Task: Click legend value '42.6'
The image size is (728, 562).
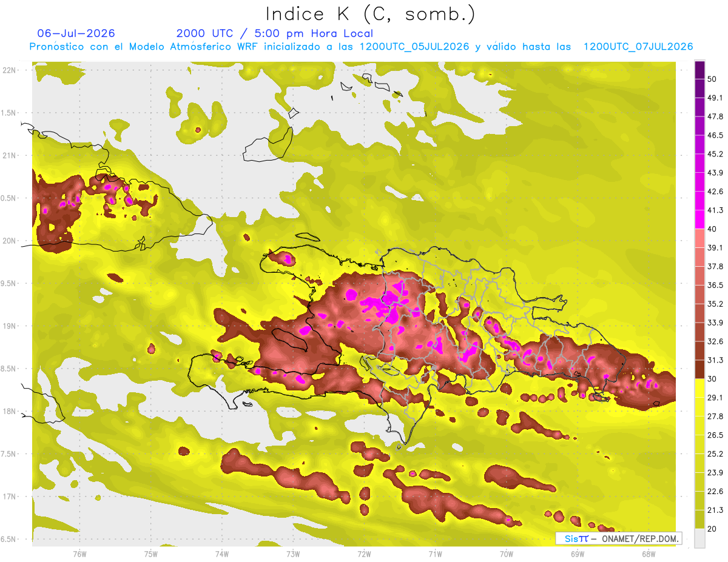Action: pos(715,192)
